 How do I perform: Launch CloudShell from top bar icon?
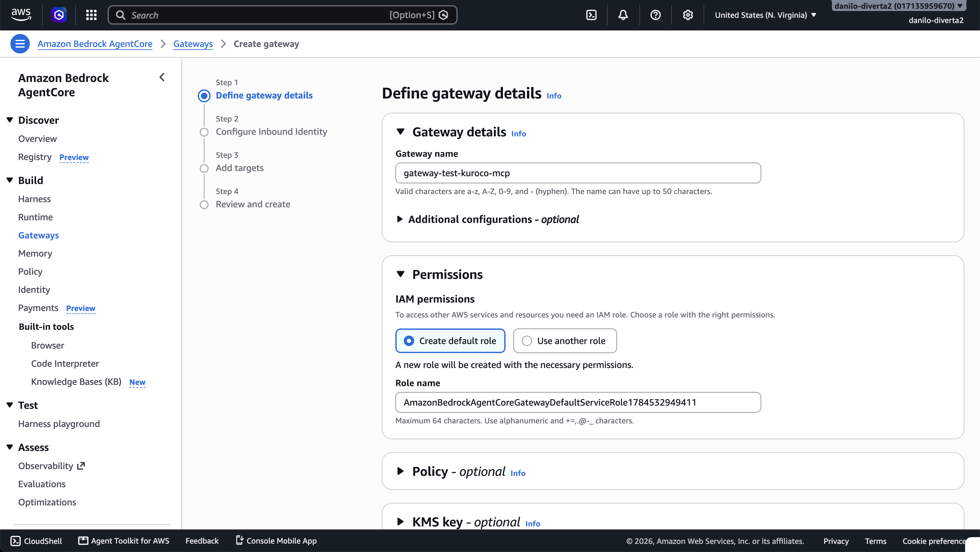point(591,15)
